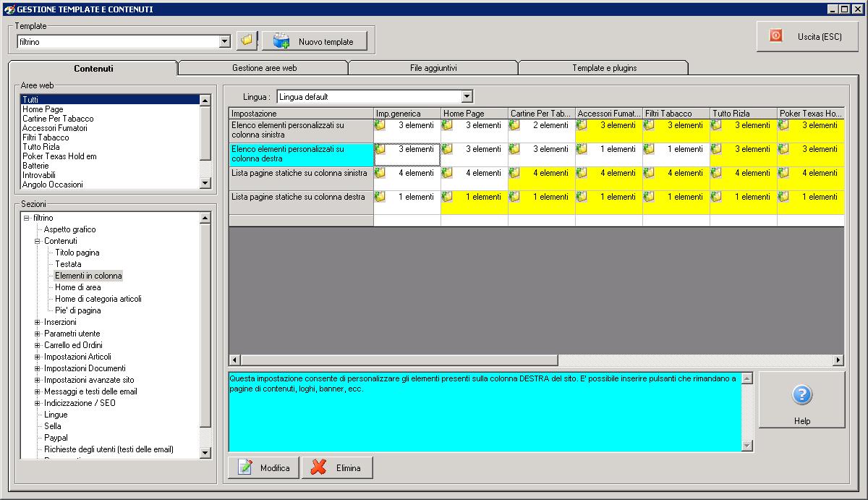Viewport: 868px width, 500px height.
Task: Click icon in Imp.generica cell, elementi colonna destra row
Action: (380, 149)
